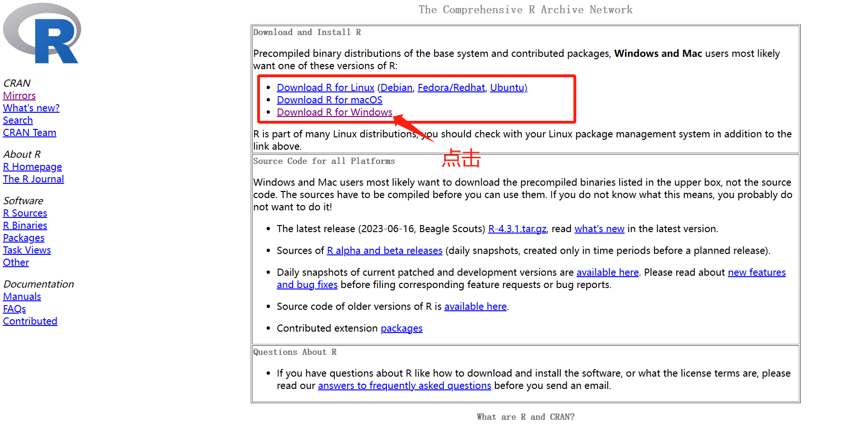
Task: Click the R logo image
Action: coord(42,33)
